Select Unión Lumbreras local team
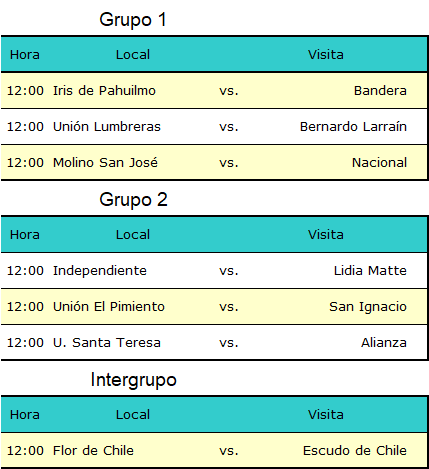Image resolution: width=429 pixels, height=469 pixels. pyautogui.click(x=107, y=127)
